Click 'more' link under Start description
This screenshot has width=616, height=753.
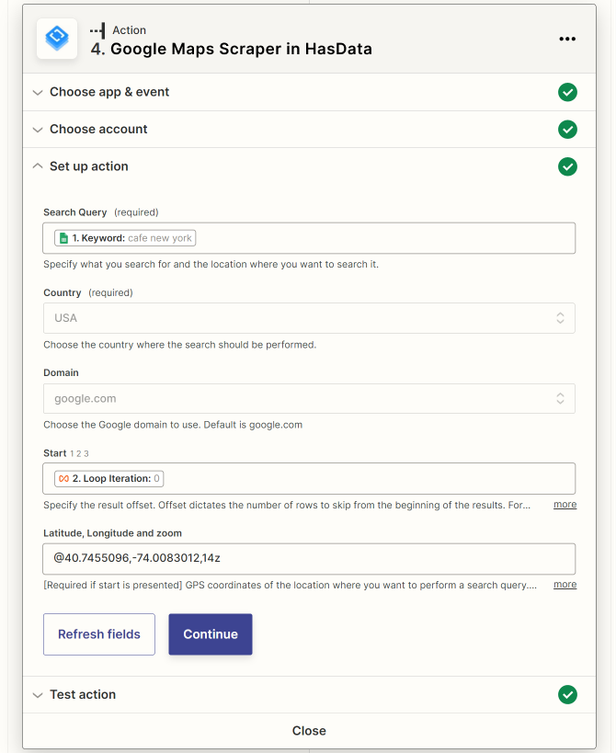tap(565, 505)
